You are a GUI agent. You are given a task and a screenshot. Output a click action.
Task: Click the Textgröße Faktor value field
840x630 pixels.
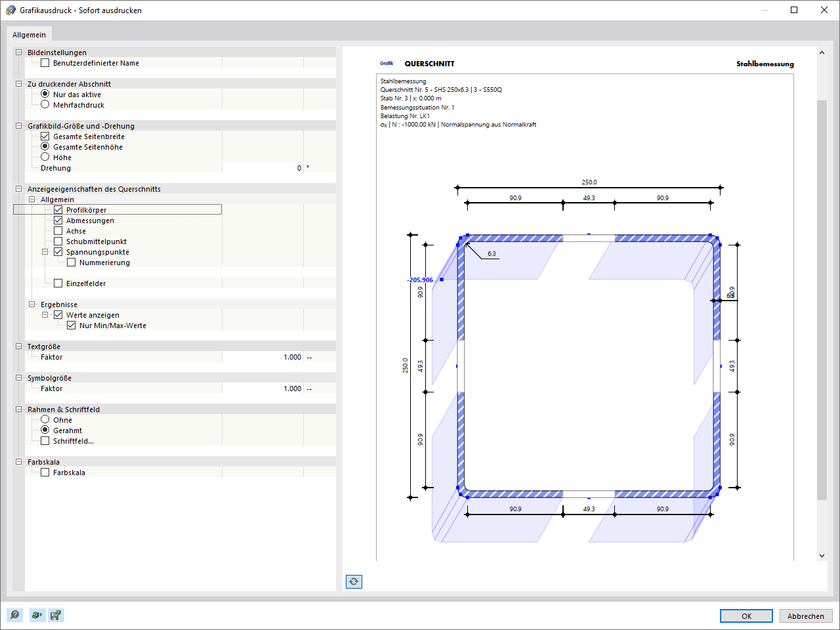[262, 357]
